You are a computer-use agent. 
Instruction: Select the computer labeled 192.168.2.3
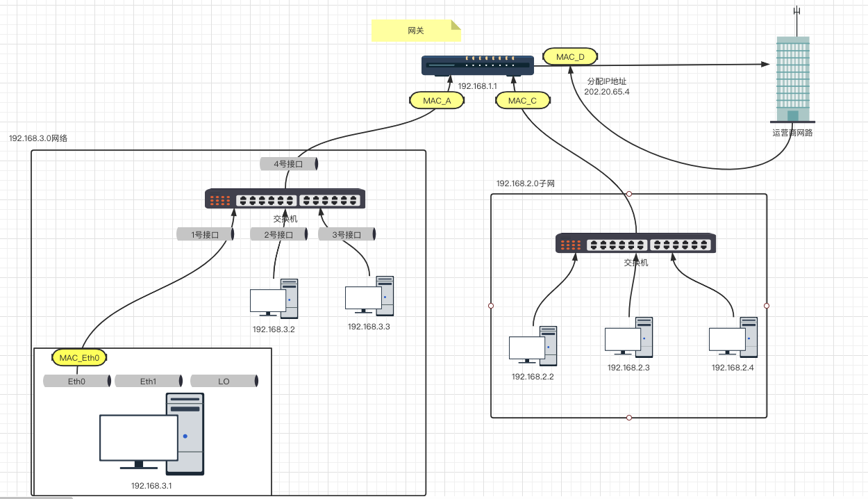pos(628,338)
